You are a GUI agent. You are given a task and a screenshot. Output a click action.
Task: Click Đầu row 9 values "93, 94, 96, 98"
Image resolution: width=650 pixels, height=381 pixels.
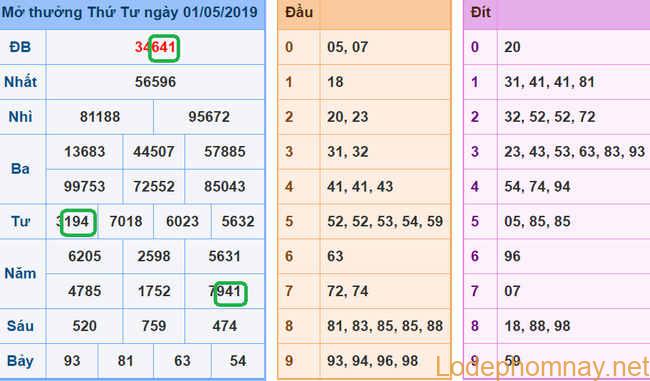[372, 361]
